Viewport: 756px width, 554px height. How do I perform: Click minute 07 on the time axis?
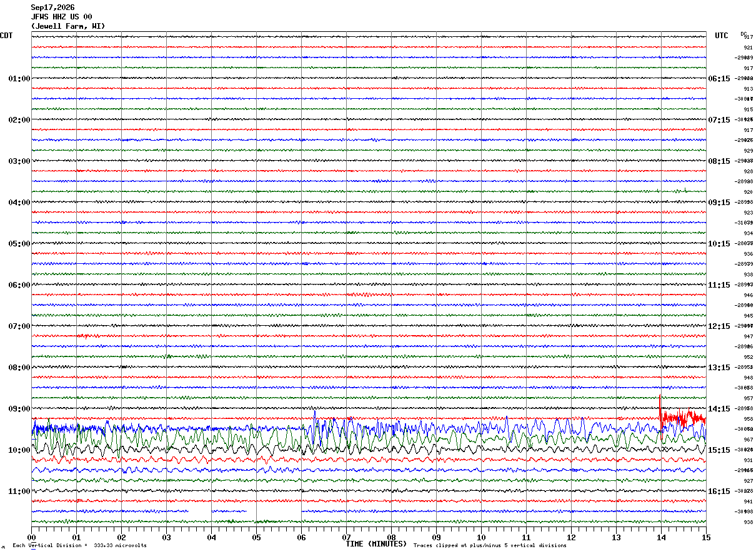click(x=347, y=538)
